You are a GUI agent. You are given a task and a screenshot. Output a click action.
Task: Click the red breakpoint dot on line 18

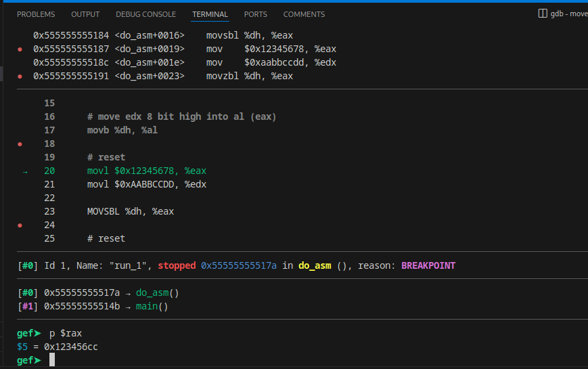coord(20,144)
